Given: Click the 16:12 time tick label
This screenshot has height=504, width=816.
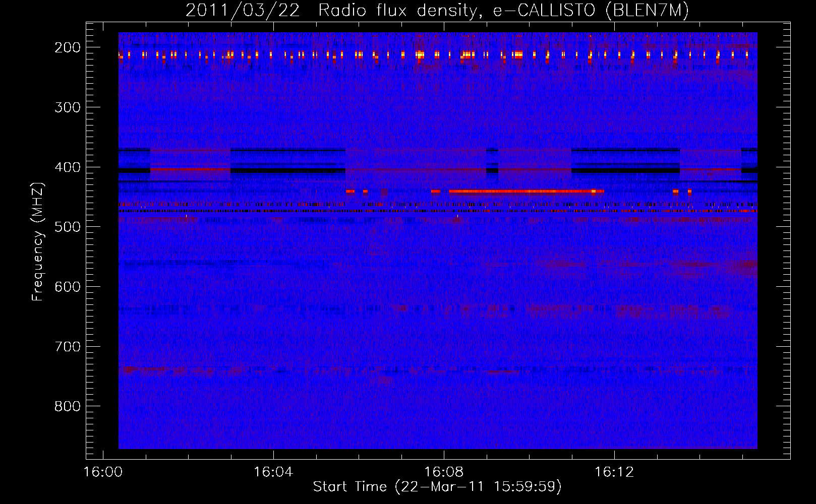Looking at the screenshot, I should tap(614, 472).
